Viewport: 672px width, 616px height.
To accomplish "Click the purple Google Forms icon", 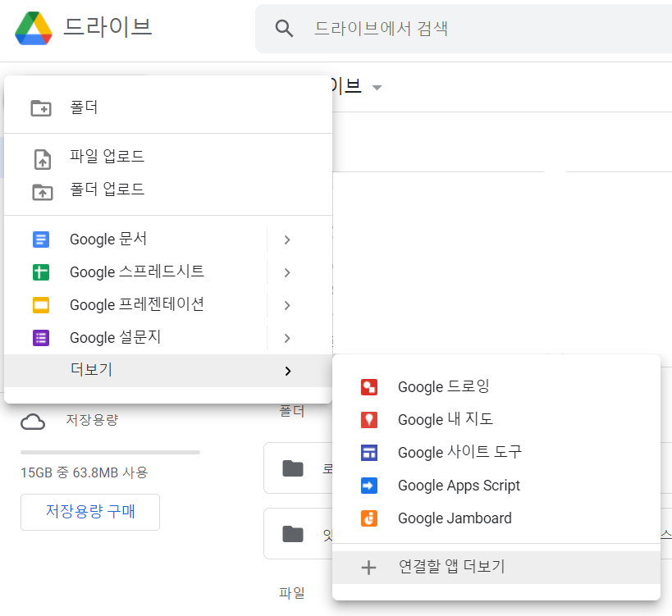I will pos(41,338).
